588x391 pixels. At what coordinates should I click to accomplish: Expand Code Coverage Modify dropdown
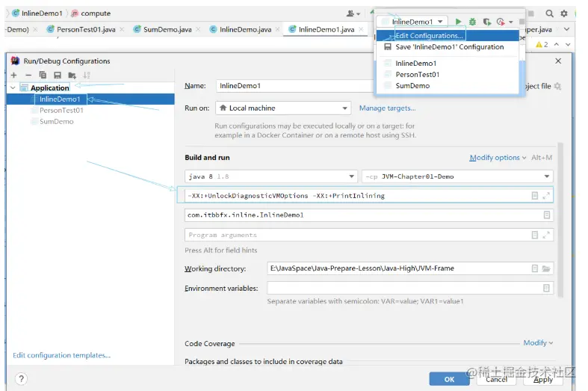(x=538, y=342)
